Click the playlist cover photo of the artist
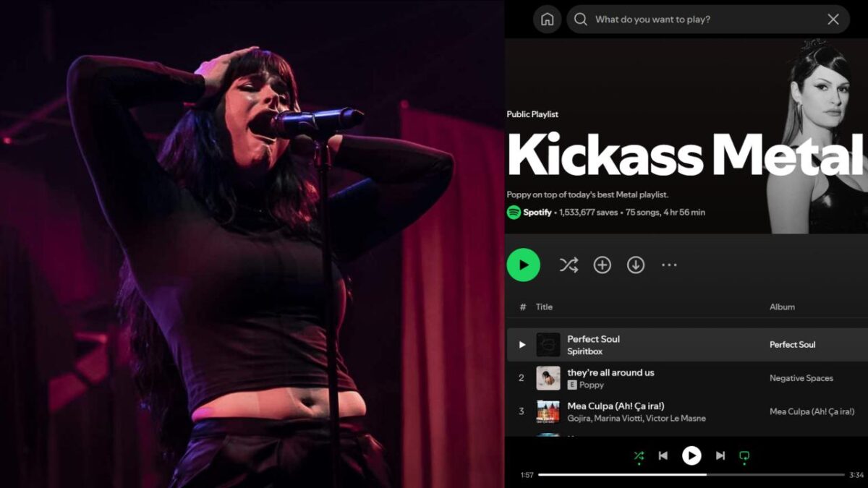This screenshot has width=868, height=488. (x=817, y=136)
